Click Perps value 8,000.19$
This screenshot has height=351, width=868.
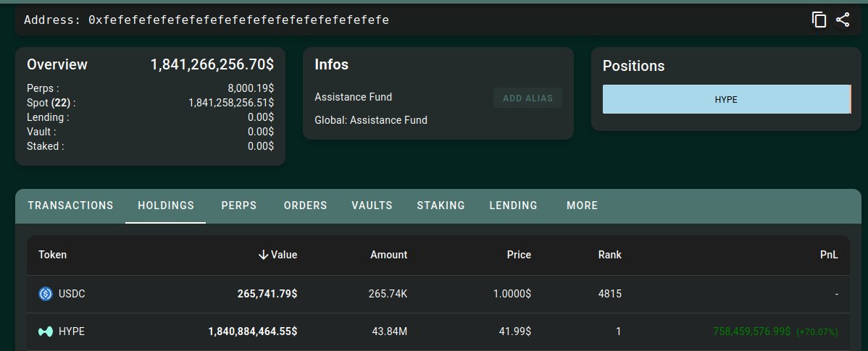pyautogui.click(x=251, y=88)
